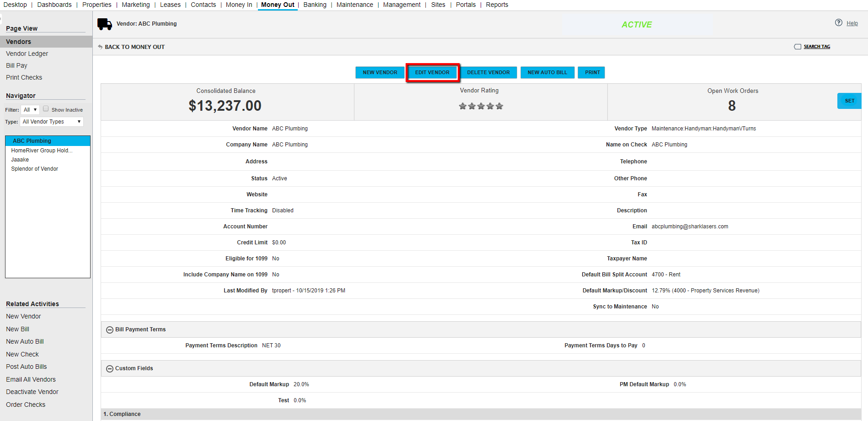Click the SET button for work orders
Viewport: 868px width, 421px height.
tap(849, 101)
